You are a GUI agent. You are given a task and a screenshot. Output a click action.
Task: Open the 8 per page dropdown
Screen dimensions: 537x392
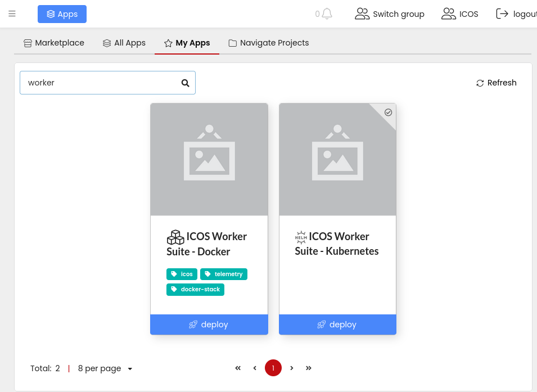[105, 368]
